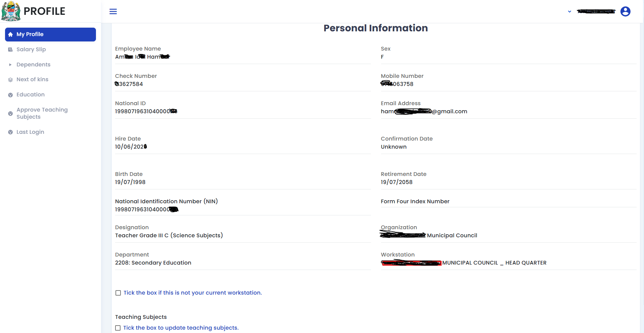The image size is (644, 333).
Task: Tick the update teaching subjects checkbox
Action: (x=118, y=328)
